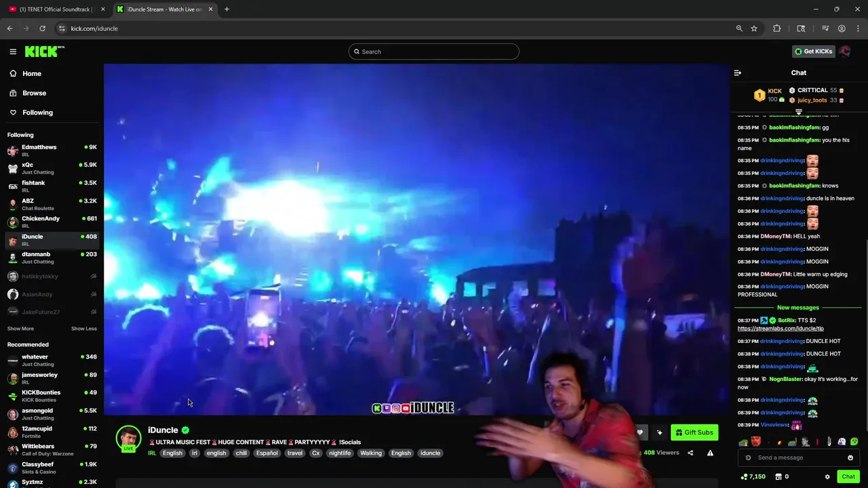
Task: Focus the Kick search field
Action: [x=434, y=52]
